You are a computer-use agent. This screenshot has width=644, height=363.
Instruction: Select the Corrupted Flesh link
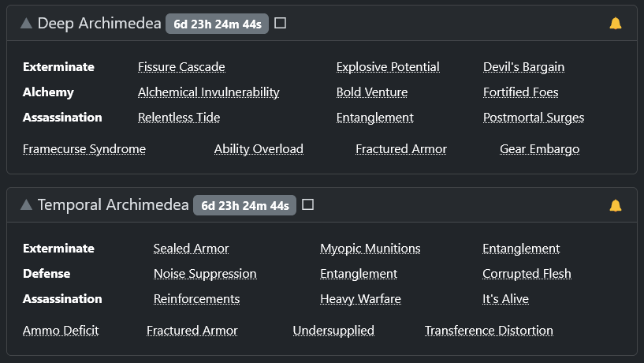(x=527, y=274)
